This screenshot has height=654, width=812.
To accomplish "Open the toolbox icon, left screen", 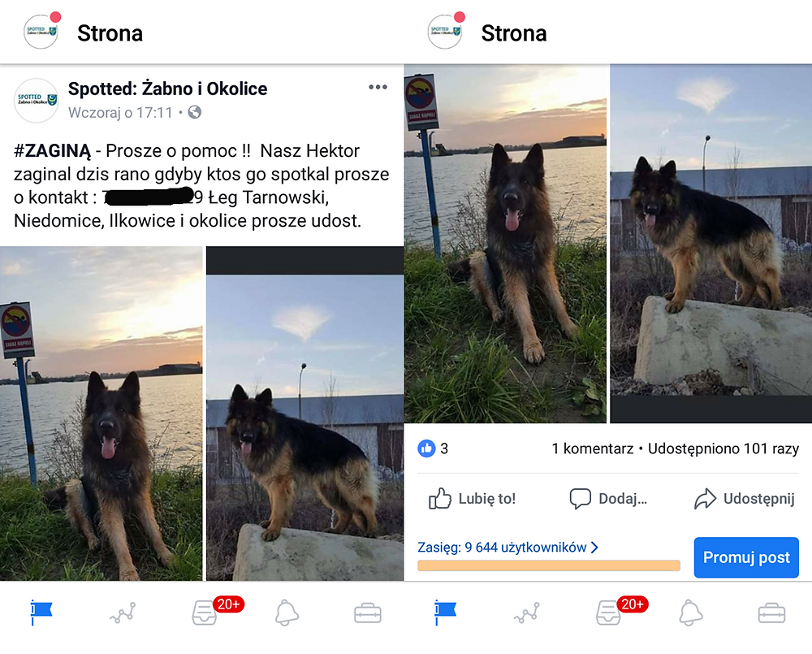I will 368,613.
